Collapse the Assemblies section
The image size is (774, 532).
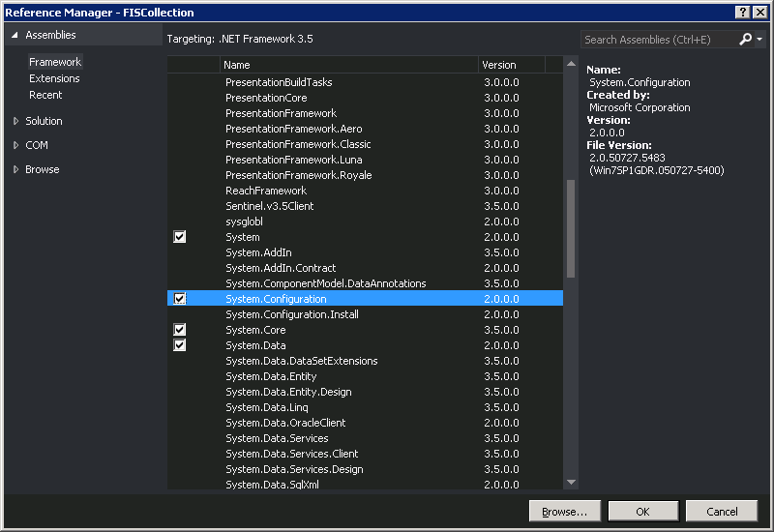click(15, 35)
